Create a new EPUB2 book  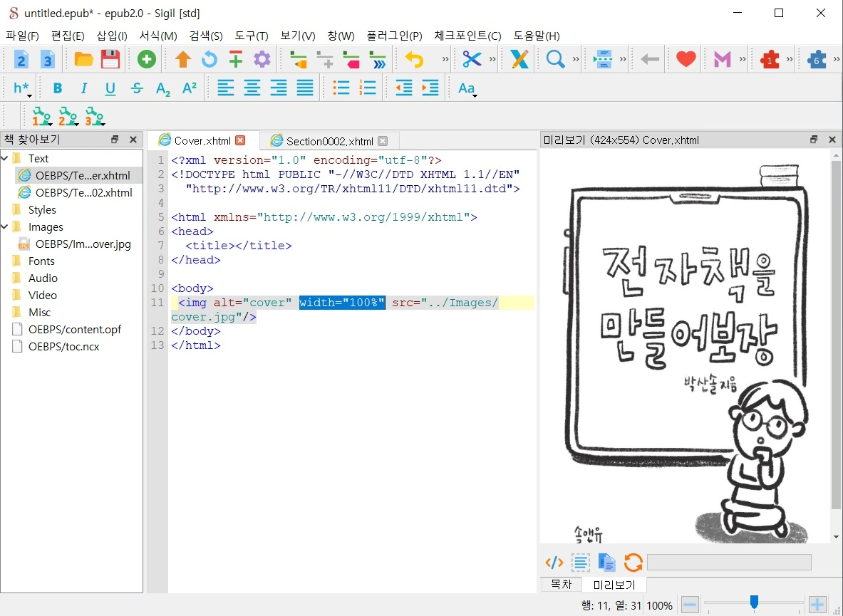point(21,59)
